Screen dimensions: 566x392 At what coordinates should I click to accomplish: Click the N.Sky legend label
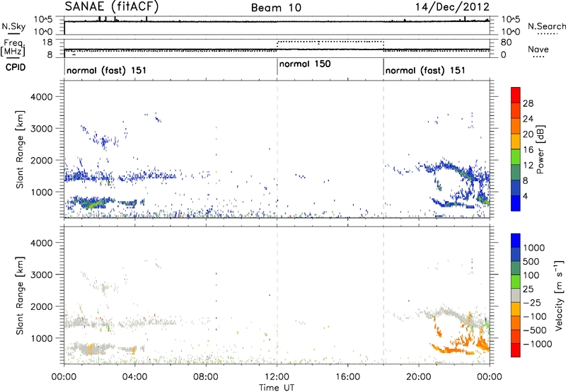pos(13,27)
